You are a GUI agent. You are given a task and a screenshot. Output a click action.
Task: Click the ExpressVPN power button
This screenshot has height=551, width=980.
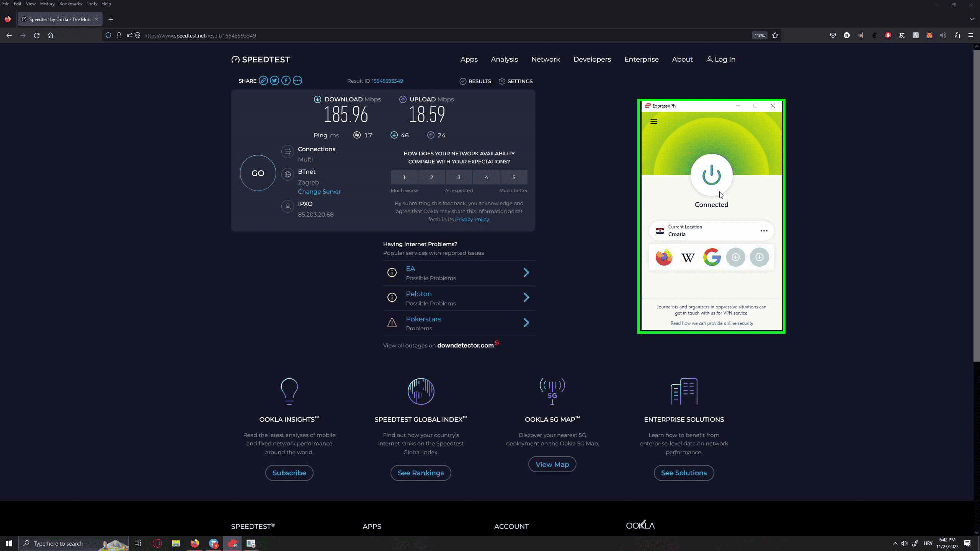click(711, 175)
